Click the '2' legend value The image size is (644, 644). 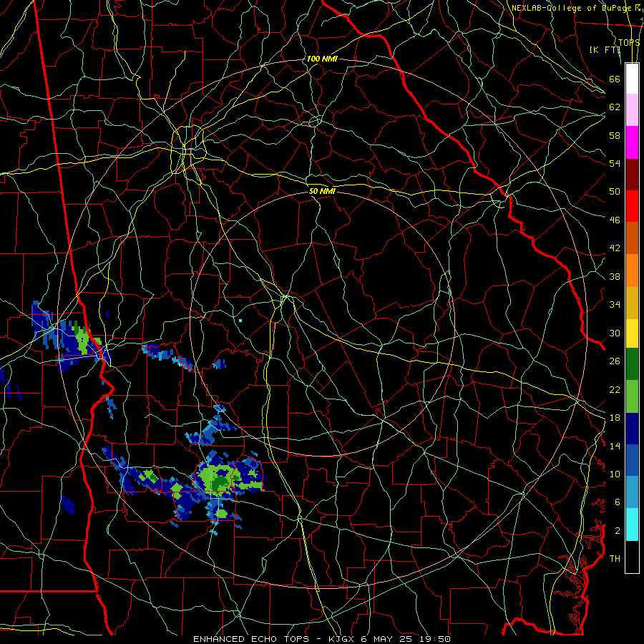[618, 530]
